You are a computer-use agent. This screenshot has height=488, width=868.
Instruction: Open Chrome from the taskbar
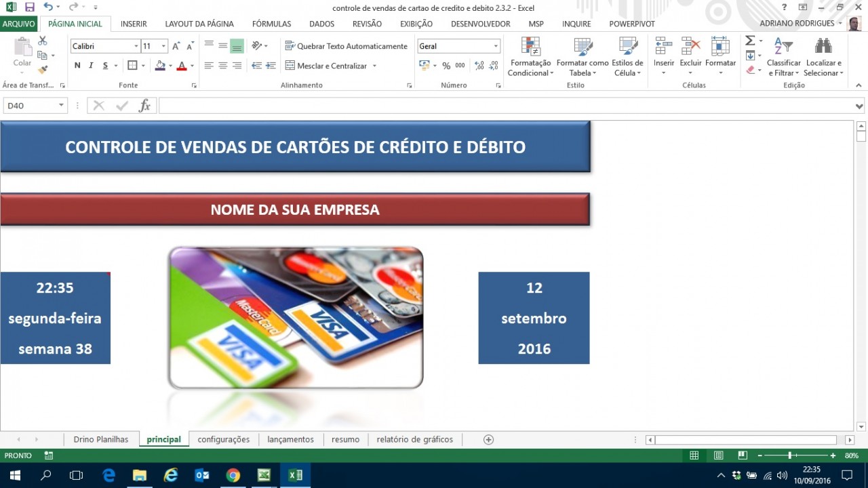pos(233,475)
